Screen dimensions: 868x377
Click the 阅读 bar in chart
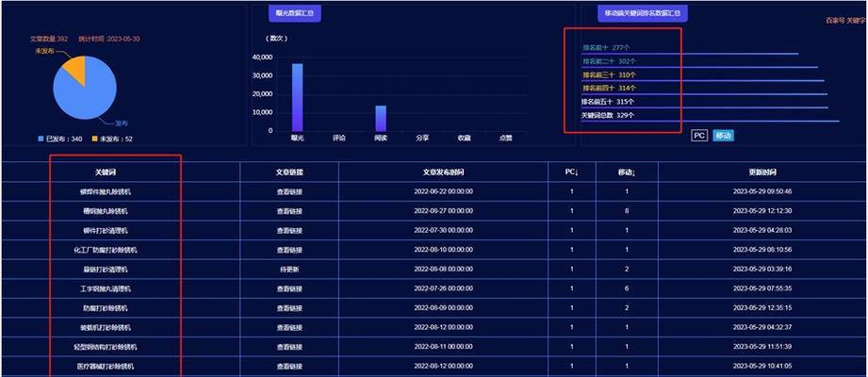[381, 119]
